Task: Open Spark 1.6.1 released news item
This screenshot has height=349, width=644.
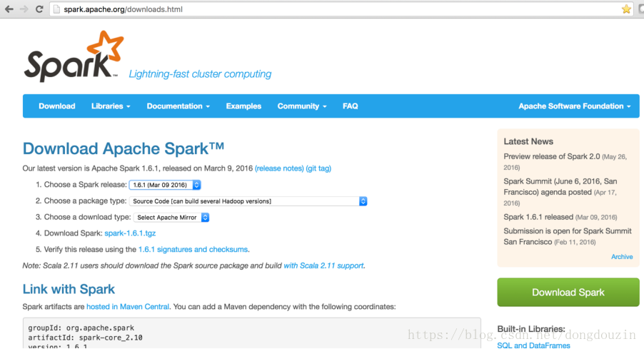Action: coord(538,217)
